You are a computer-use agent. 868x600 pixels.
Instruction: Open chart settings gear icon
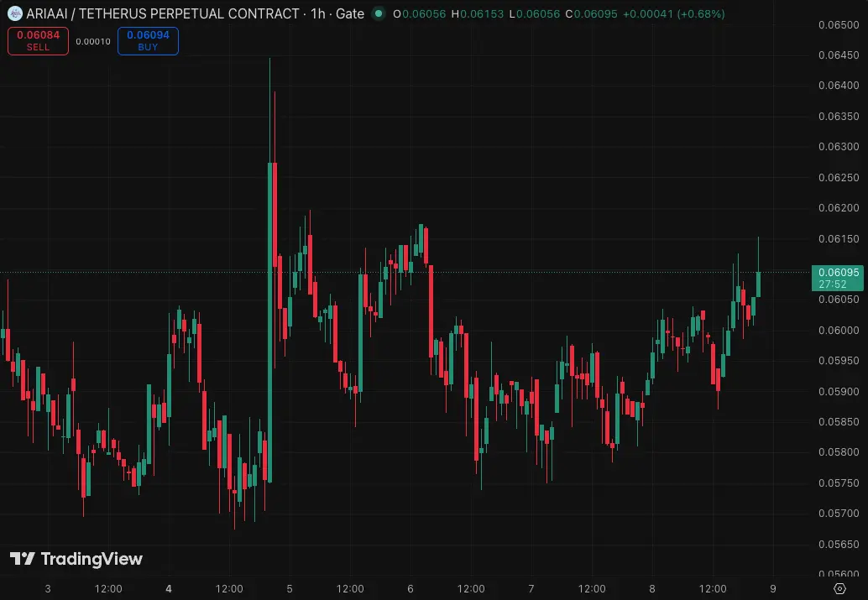pyautogui.click(x=839, y=588)
